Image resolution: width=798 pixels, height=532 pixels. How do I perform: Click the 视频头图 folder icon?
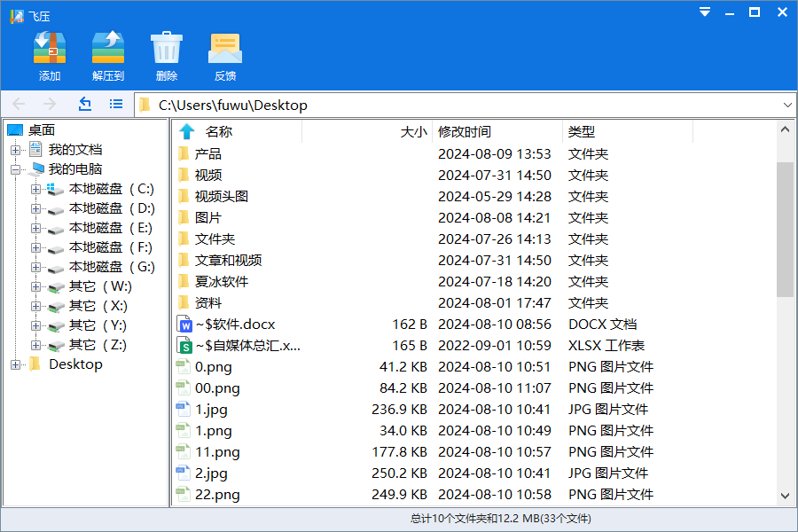[184, 196]
